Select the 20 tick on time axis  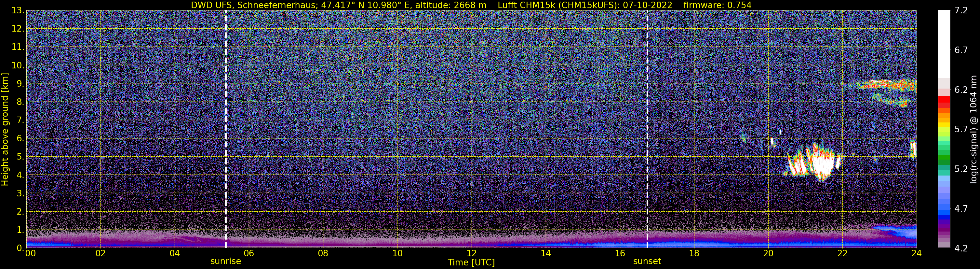point(768,253)
